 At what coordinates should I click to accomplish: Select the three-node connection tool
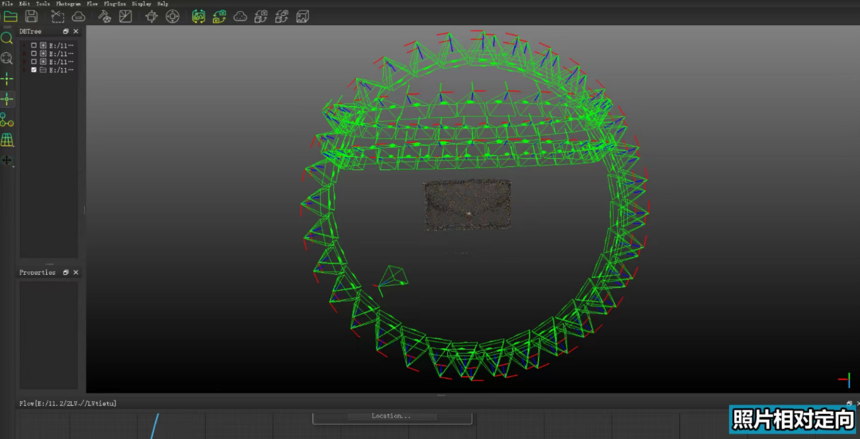7,120
